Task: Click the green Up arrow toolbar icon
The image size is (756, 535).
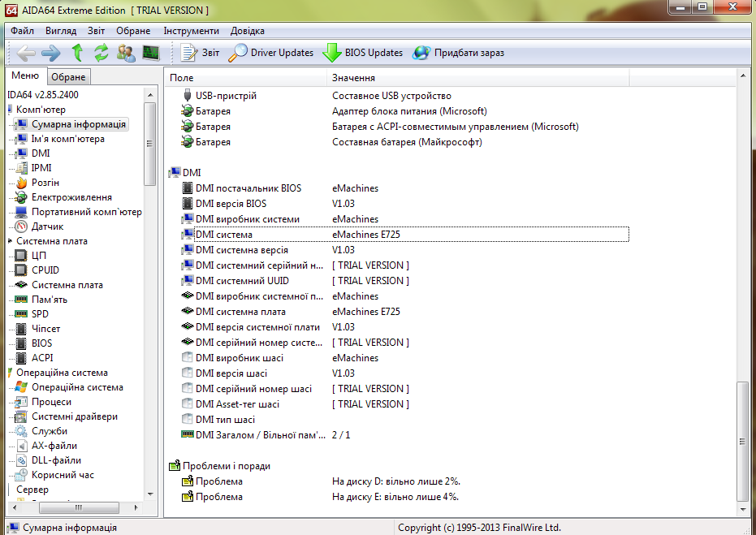Action: point(77,53)
